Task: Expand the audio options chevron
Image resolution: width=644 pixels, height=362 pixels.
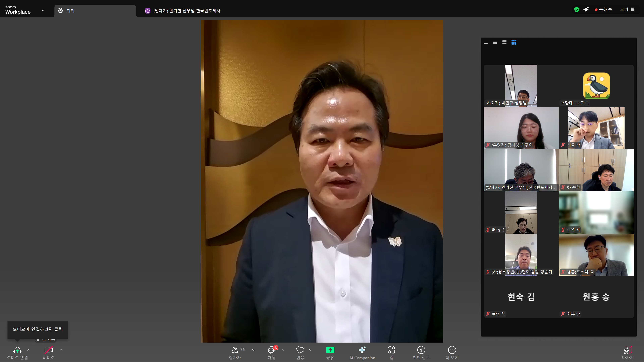Action: point(28,350)
